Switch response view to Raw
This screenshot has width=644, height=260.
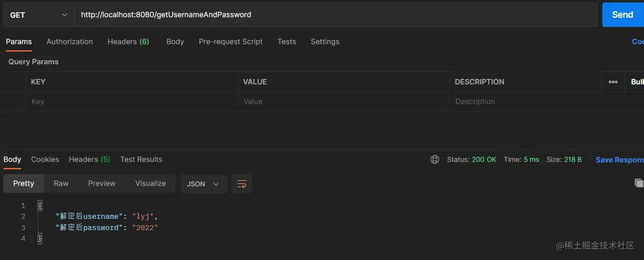coord(61,183)
